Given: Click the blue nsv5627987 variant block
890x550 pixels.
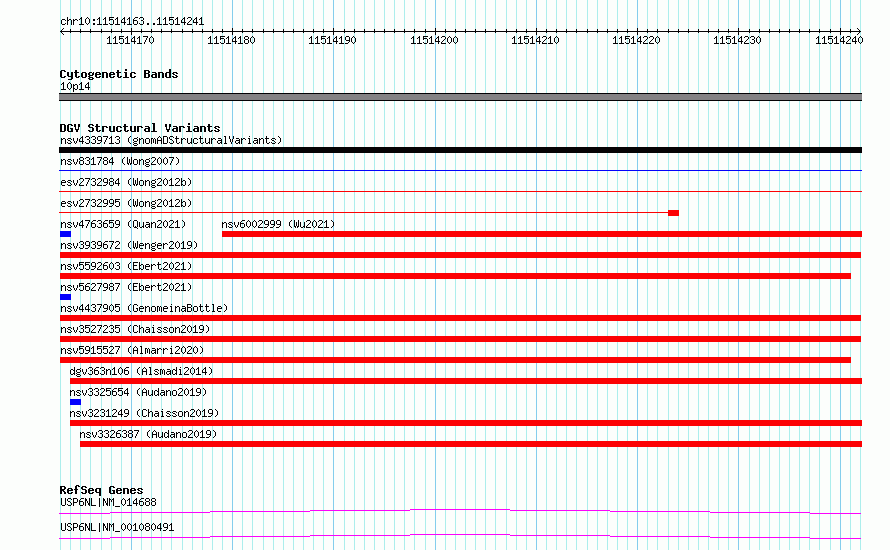Looking at the screenshot, I should point(65,297).
